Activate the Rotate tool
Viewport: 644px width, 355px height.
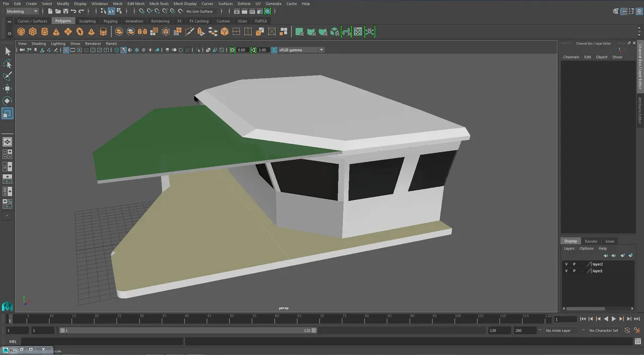(x=8, y=101)
